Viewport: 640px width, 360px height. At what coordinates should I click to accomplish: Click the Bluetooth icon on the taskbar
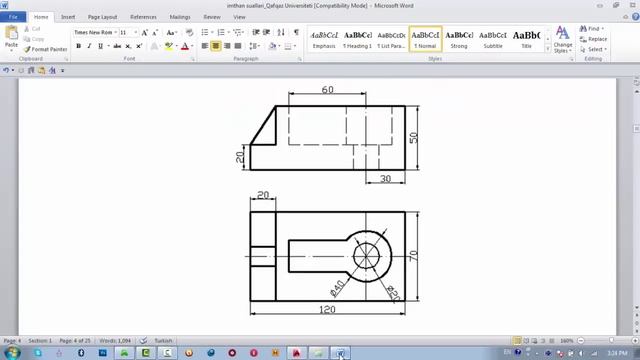tap(81, 353)
